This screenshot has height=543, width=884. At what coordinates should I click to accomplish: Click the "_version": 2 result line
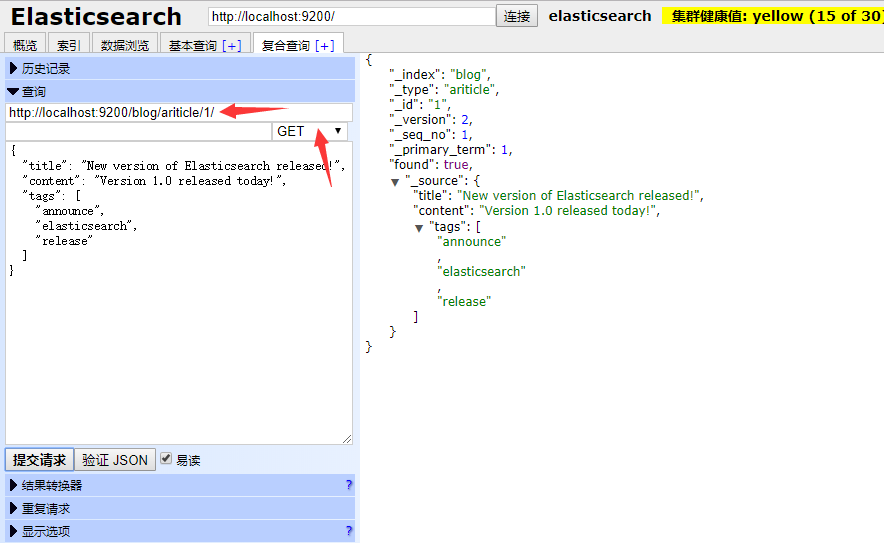(431, 120)
